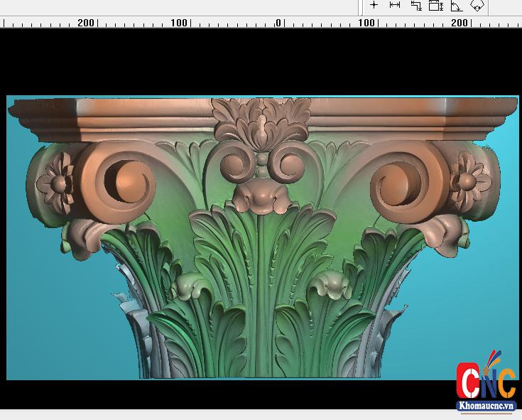522x420 pixels.
Task: Open the Khomaucnc.vn link text
Action: [x=486, y=406]
